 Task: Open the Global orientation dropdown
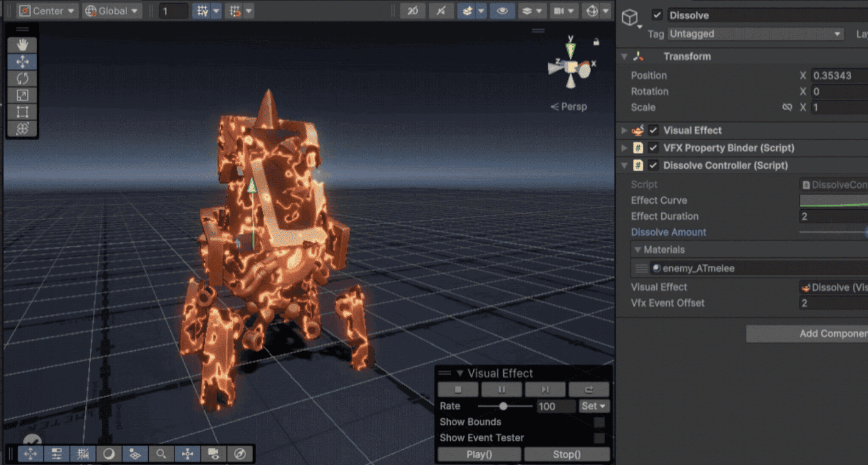point(112,11)
